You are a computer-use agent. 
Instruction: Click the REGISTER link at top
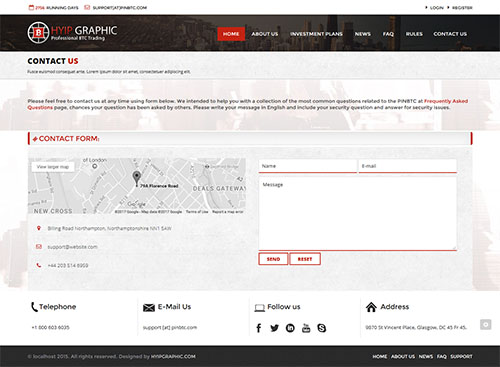click(x=462, y=8)
